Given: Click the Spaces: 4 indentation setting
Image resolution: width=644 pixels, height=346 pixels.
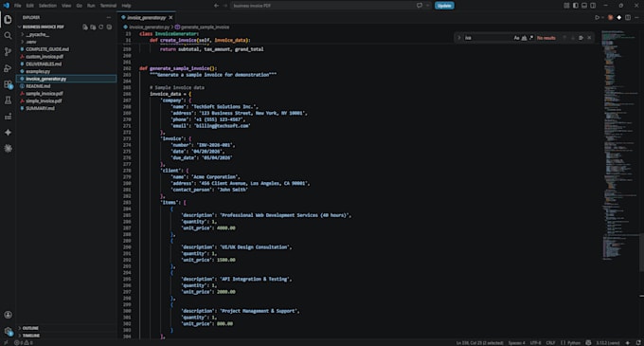Looking at the screenshot, I should click(516, 343).
